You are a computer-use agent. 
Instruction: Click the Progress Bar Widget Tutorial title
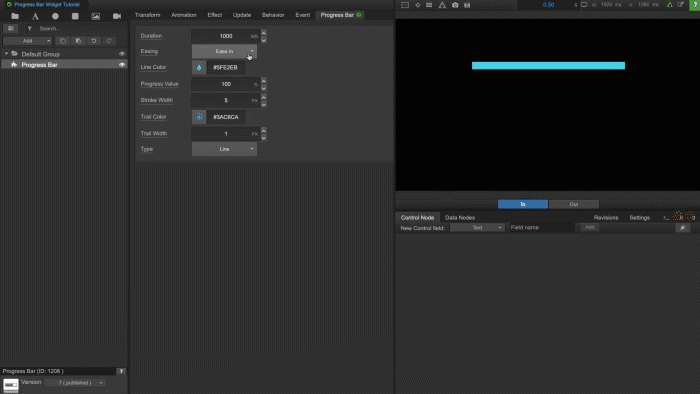(x=47, y=4)
